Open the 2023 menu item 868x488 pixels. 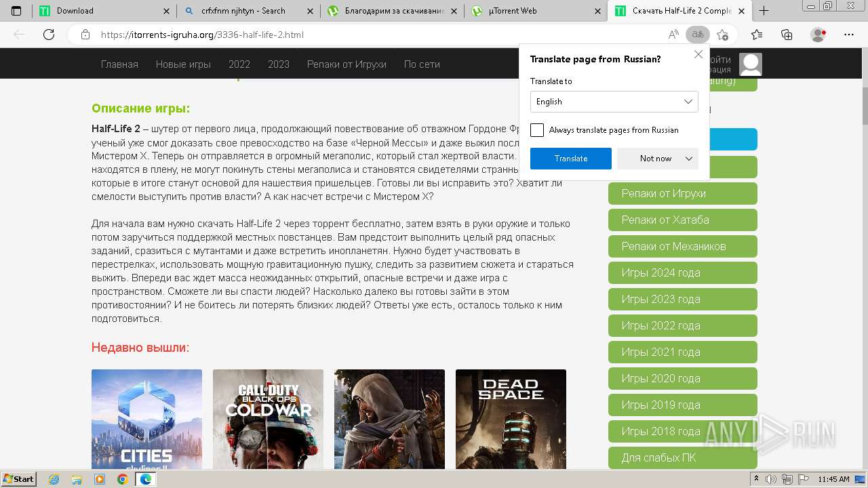coord(279,64)
